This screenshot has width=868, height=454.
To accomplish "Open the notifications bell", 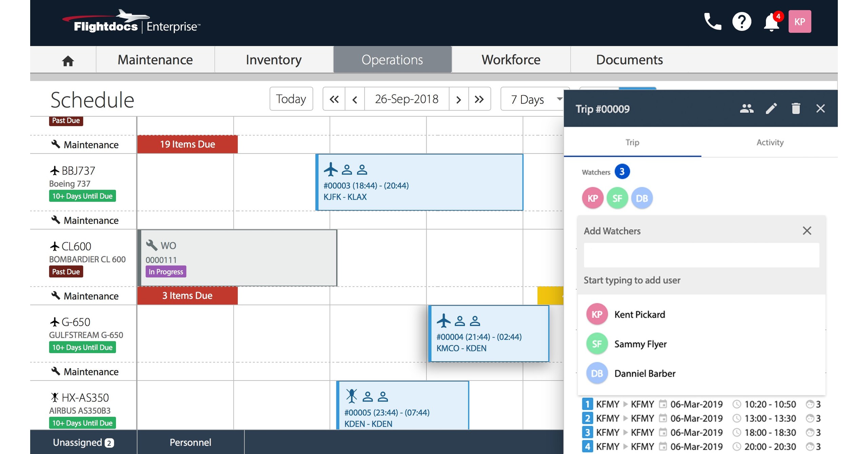I will pos(771,22).
